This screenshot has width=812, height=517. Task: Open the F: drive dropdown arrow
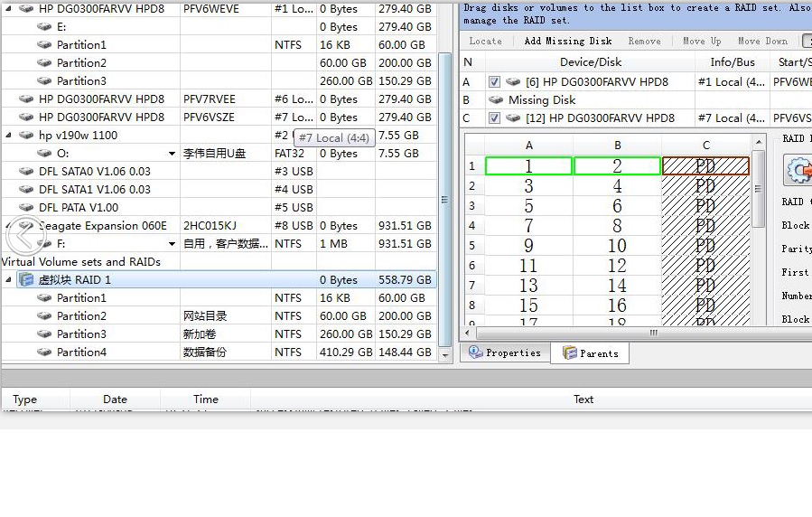pyautogui.click(x=172, y=244)
